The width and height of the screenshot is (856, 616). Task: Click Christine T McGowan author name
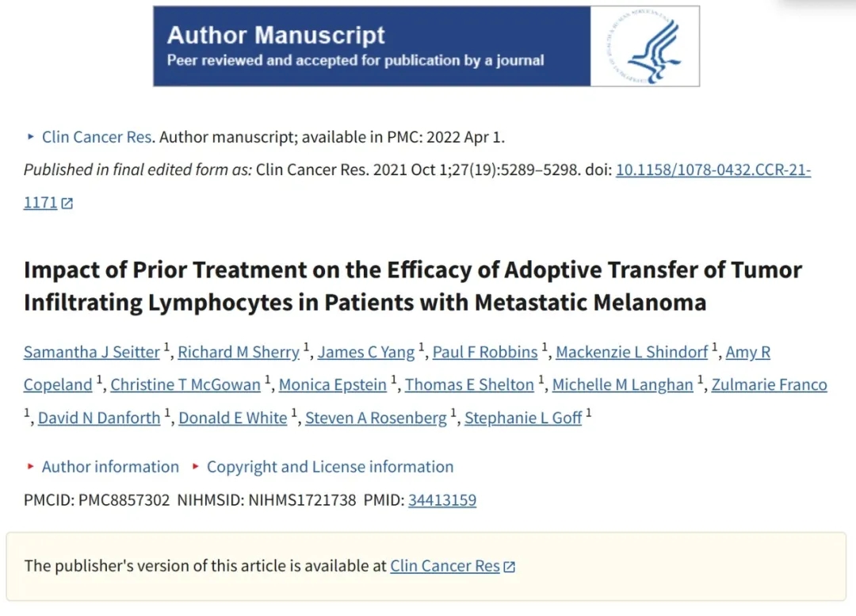185,385
